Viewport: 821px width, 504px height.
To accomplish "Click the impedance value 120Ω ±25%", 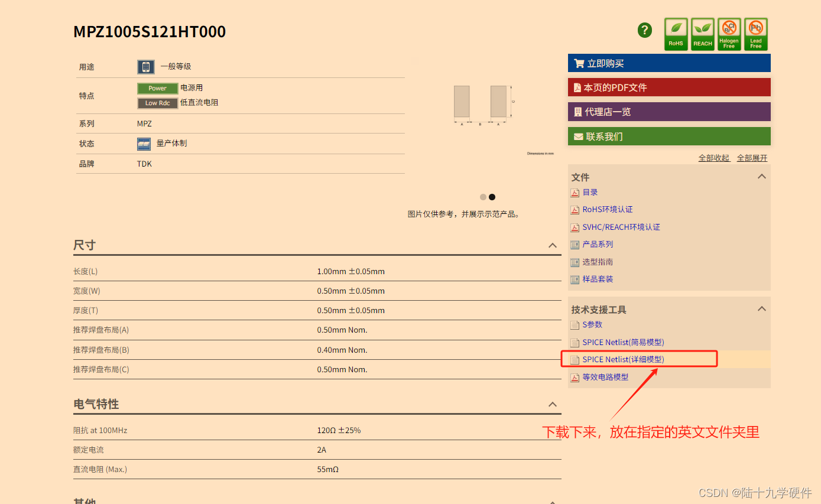I will [339, 431].
